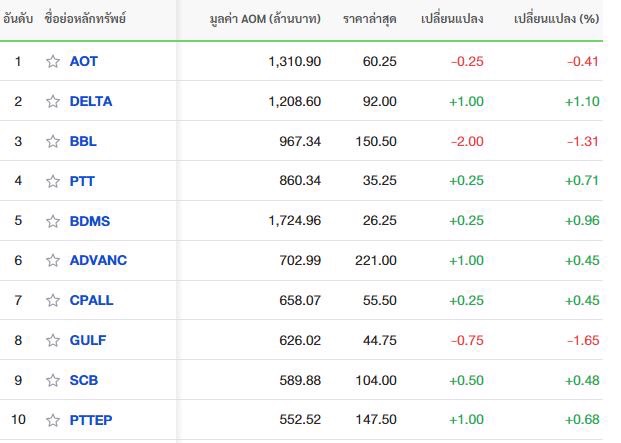This screenshot has height=443, width=621.
Task: Sort by เปลี่ยนแปลง (%) column header
Action: tap(556, 19)
